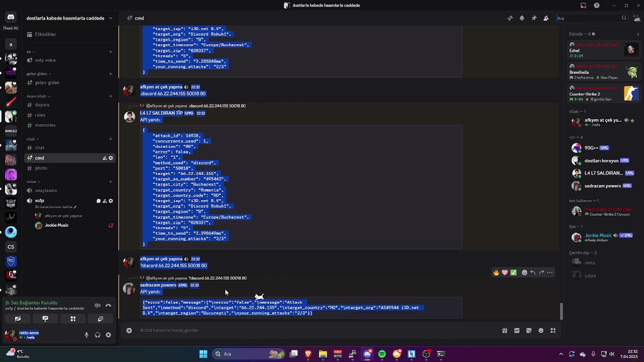Collapse the chat category

(33, 139)
